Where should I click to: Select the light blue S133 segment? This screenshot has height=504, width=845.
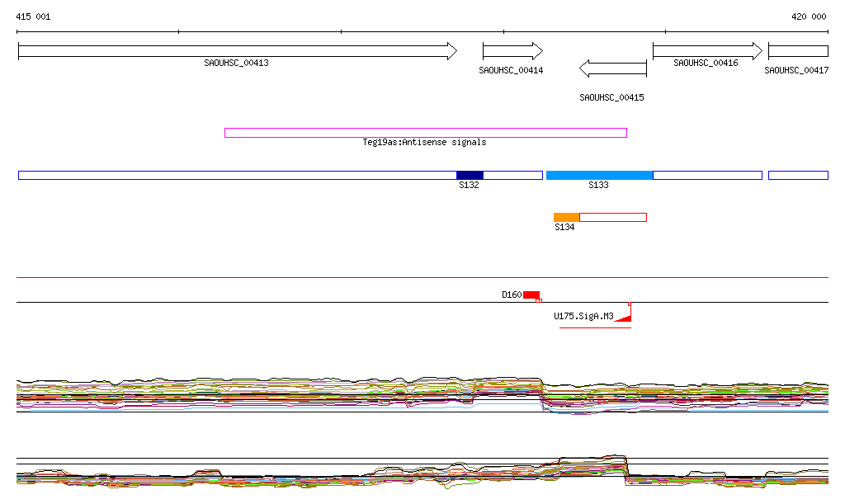[599, 175]
